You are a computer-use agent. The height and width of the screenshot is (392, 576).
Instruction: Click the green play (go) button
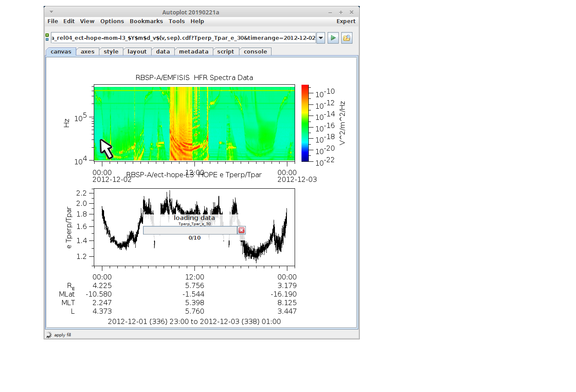333,38
